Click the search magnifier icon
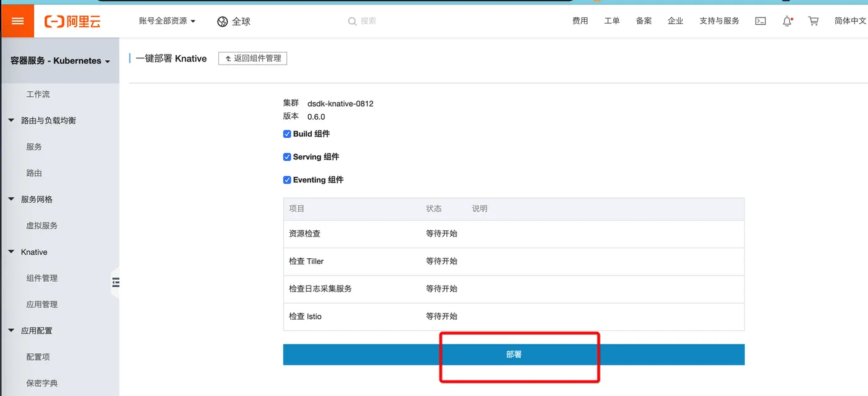This screenshot has height=396, width=868. 352,21
